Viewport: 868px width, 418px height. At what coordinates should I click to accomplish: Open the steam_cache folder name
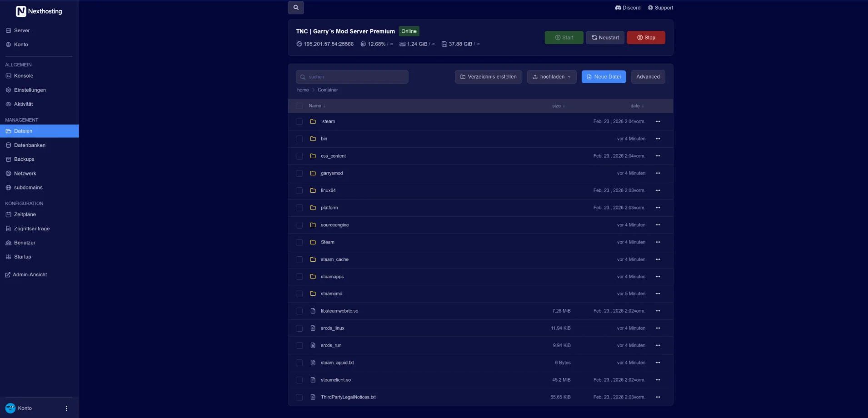pos(334,259)
